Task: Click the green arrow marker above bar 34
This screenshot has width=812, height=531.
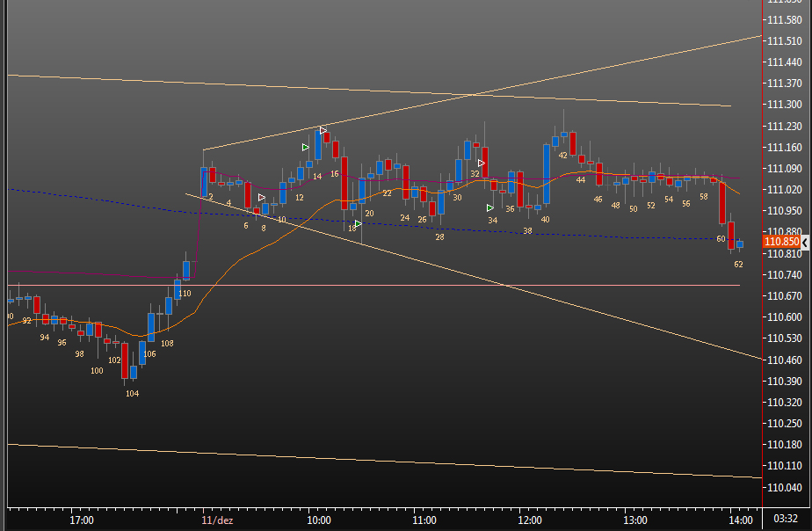Action: point(489,207)
